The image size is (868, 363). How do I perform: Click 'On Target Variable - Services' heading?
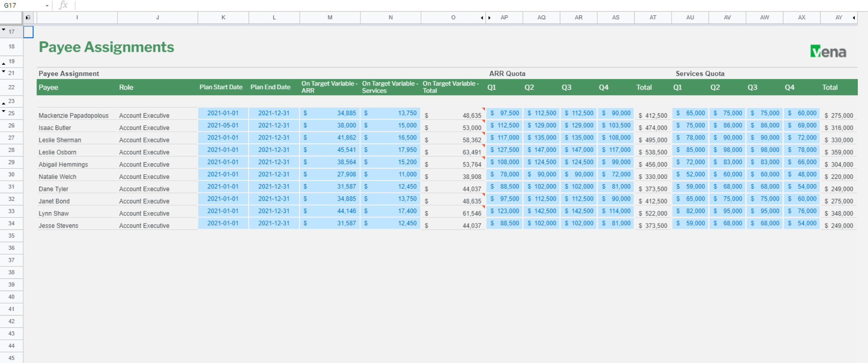pos(390,87)
